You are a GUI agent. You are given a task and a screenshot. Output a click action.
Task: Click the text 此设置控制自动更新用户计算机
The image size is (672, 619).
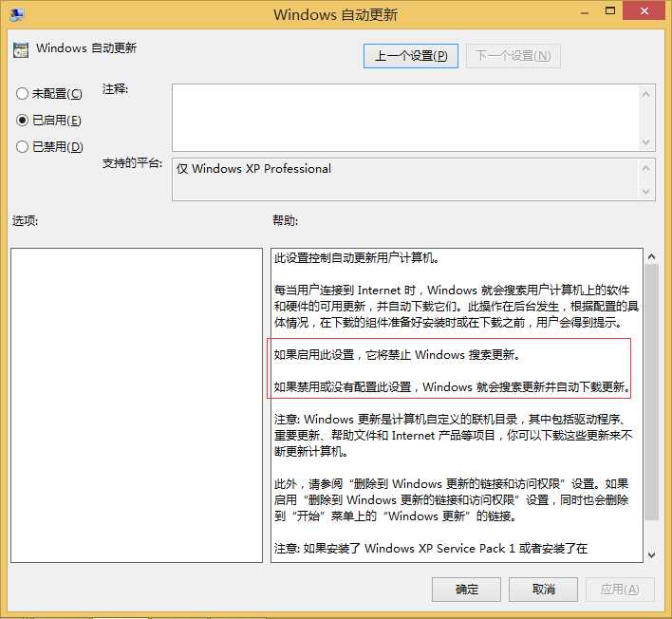357,258
